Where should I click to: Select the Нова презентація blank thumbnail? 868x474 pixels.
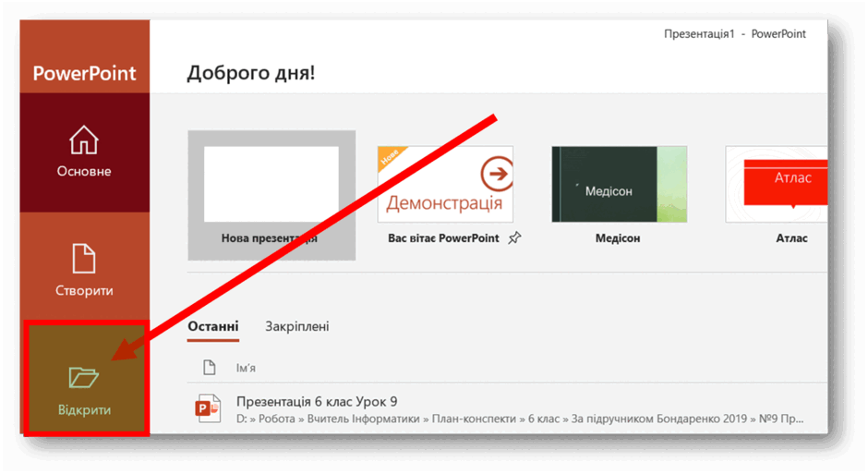tap(271, 185)
